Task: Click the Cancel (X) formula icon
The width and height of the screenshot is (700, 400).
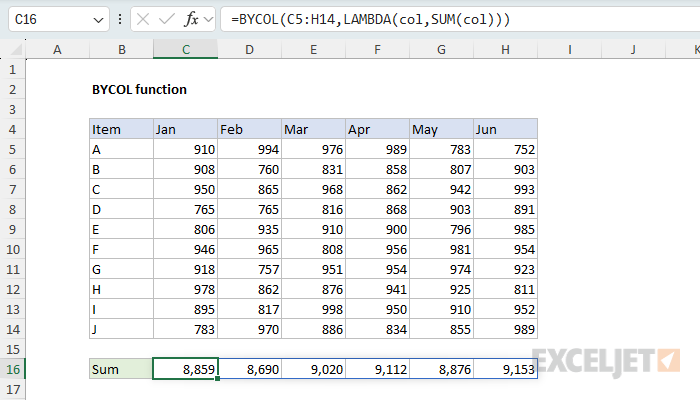Action: click(x=143, y=20)
